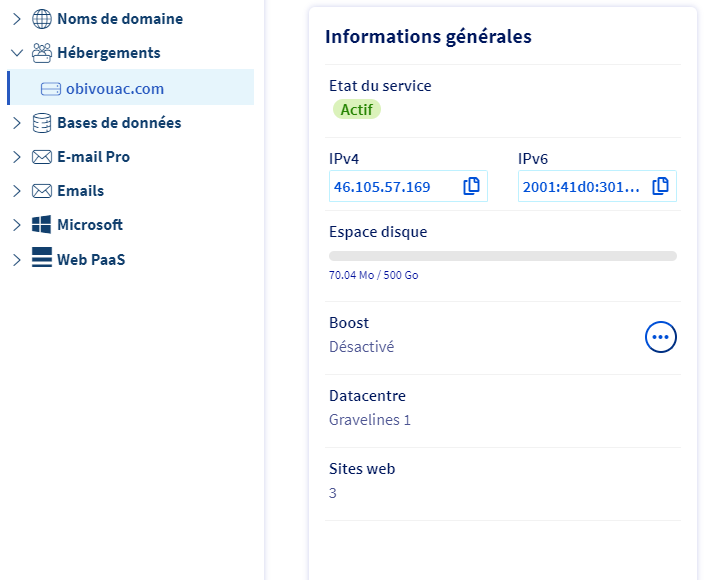Click the green Actif status badge
This screenshot has width=708, height=580.
356,110
